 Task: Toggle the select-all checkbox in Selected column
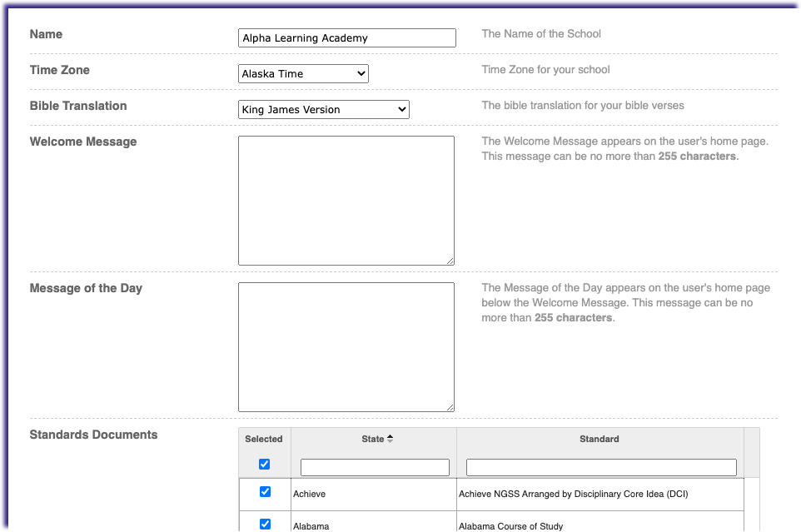(265, 464)
